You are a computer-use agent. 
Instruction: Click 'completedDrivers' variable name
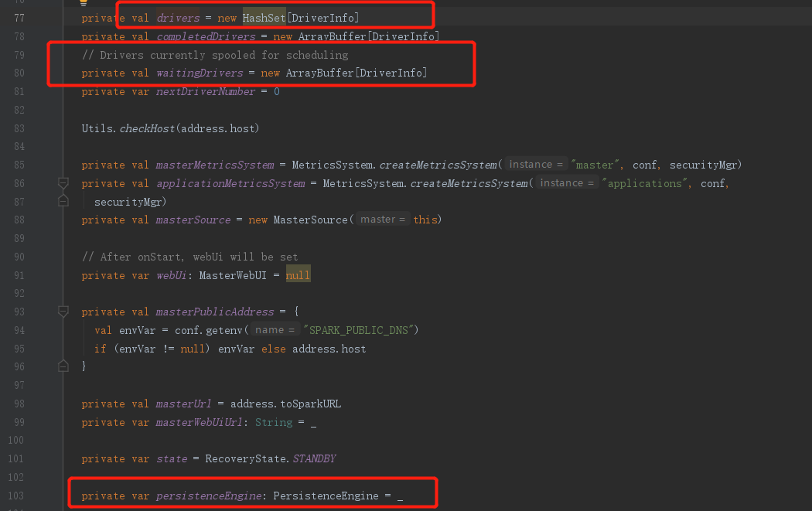click(206, 37)
